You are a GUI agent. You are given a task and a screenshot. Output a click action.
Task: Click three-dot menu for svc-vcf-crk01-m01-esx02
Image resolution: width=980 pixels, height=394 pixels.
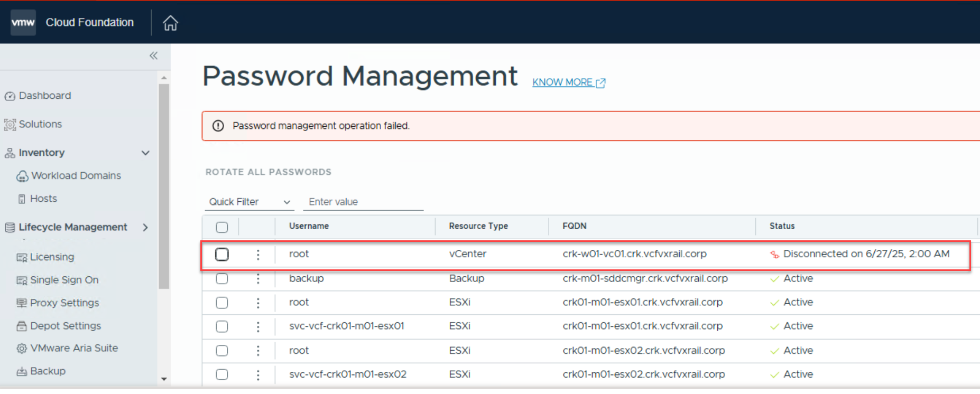pos(258,374)
